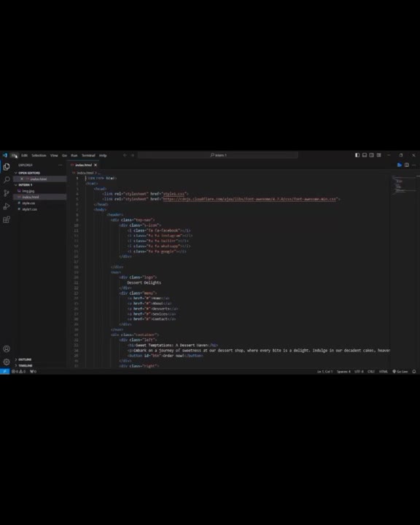Follow the cloudflare font-awesome stylesheet link

pos(250,199)
